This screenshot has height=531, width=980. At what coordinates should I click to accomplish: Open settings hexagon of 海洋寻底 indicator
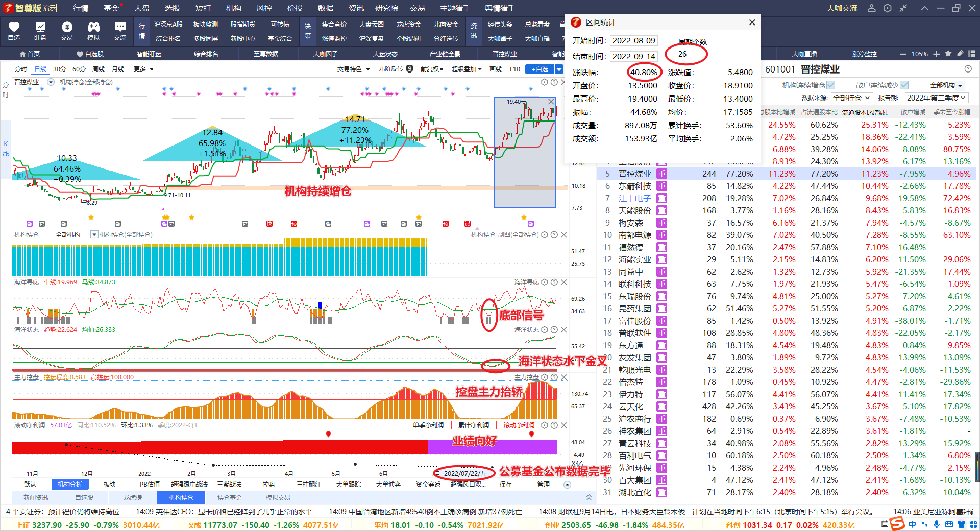point(545,282)
